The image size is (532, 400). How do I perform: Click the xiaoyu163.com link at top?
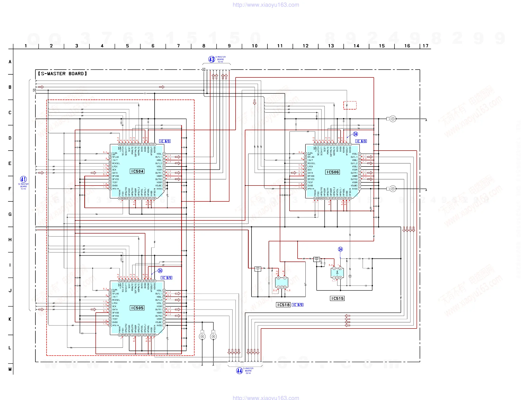point(266,5)
